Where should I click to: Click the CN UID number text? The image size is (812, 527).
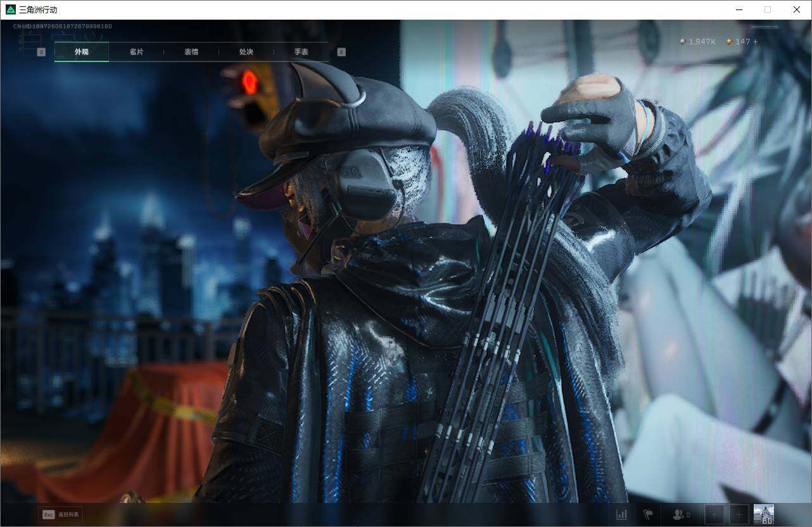pos(63,27)
